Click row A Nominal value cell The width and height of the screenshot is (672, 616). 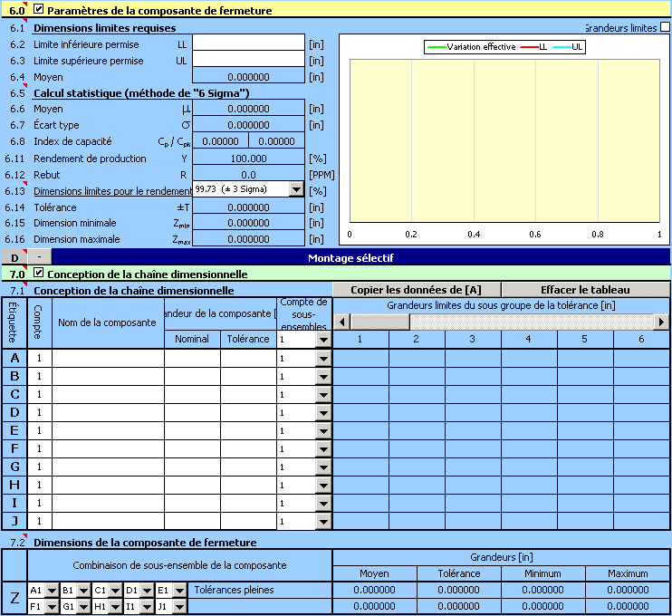[192, 358]
